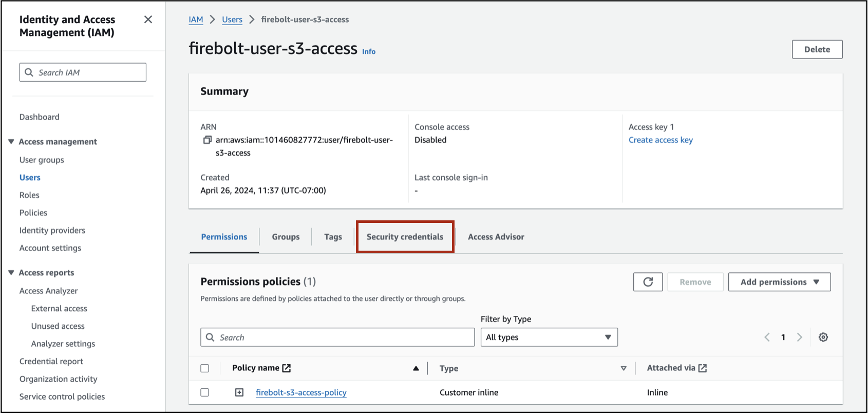The height and width of the screenshot is (414, 868).
Task: Close the IAM navigation panel
Action: coord(148,20)
